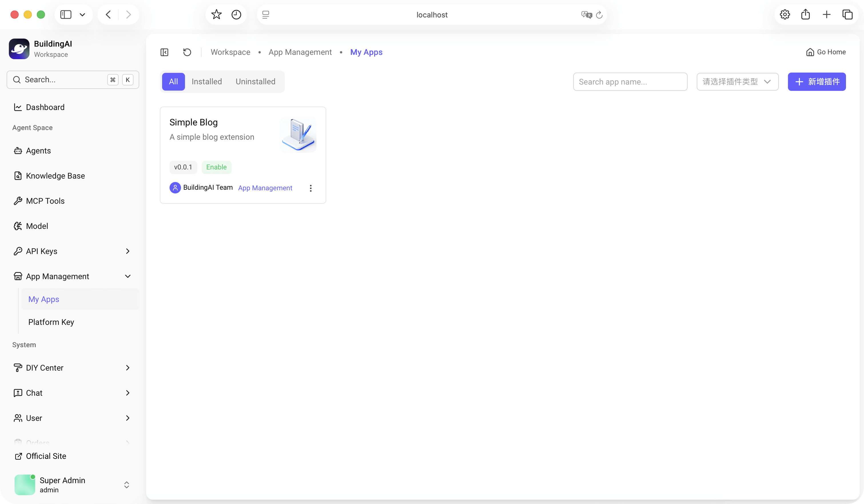Open the My Apps breadcrumb
This screenshot has height=504, width=864.
[366, 52]
